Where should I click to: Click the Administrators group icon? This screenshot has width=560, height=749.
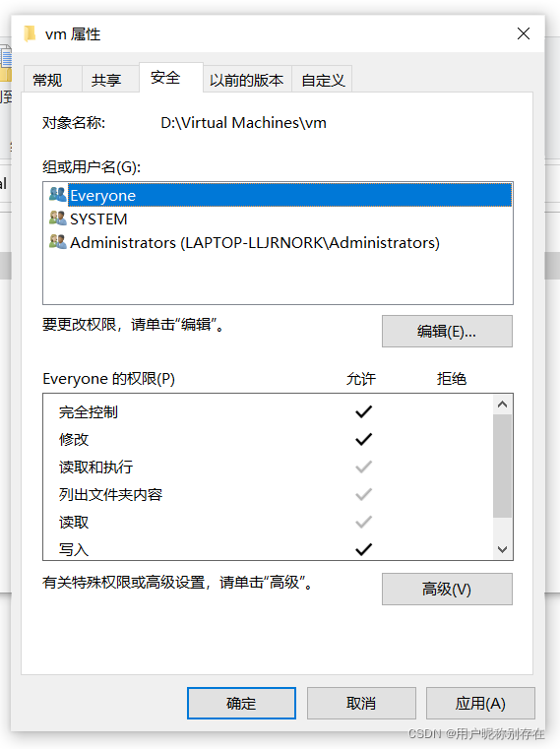(x=58, y=242)
